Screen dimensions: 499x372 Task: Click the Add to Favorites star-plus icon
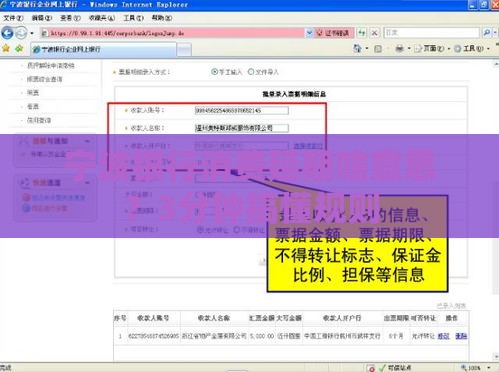tap(19, 49)
